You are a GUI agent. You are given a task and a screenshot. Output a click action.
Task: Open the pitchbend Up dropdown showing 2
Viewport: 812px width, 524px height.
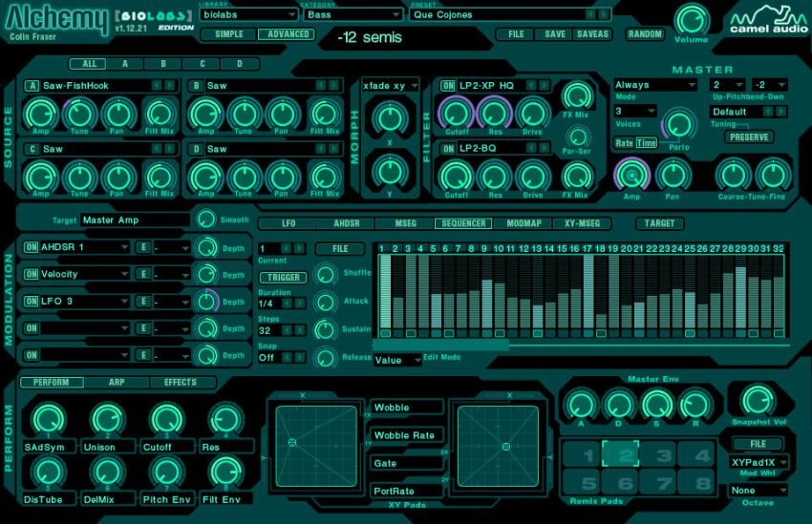[x=728, y=84]
